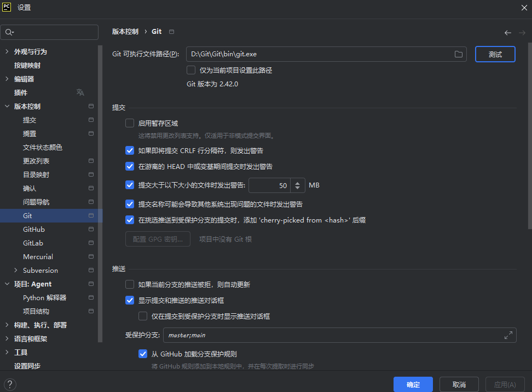Click the small icon after Git breadcrumb
Viewport: 532px width, 392px height.
coord(171,32)
